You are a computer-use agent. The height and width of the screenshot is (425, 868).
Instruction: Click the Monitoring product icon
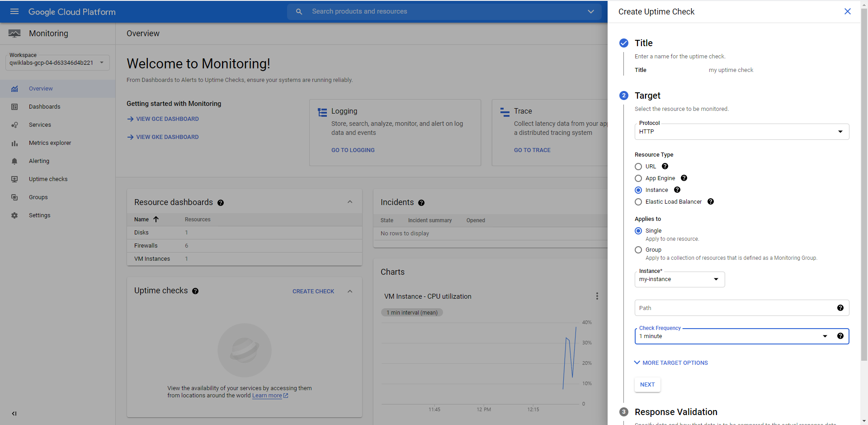14,33
